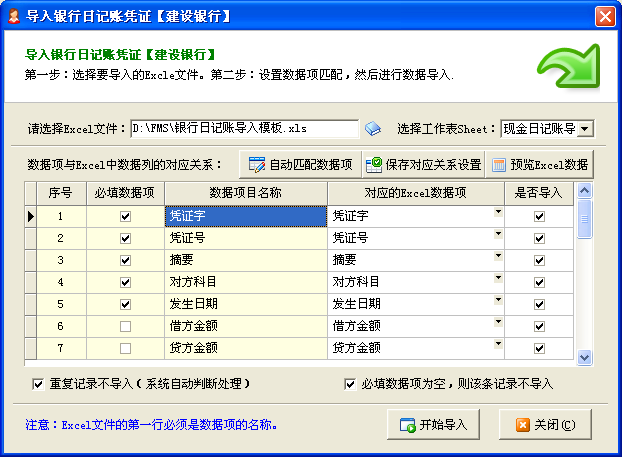Click 开始导入 to start the import
Screen dimensions: 622x457
pos(434,424)
